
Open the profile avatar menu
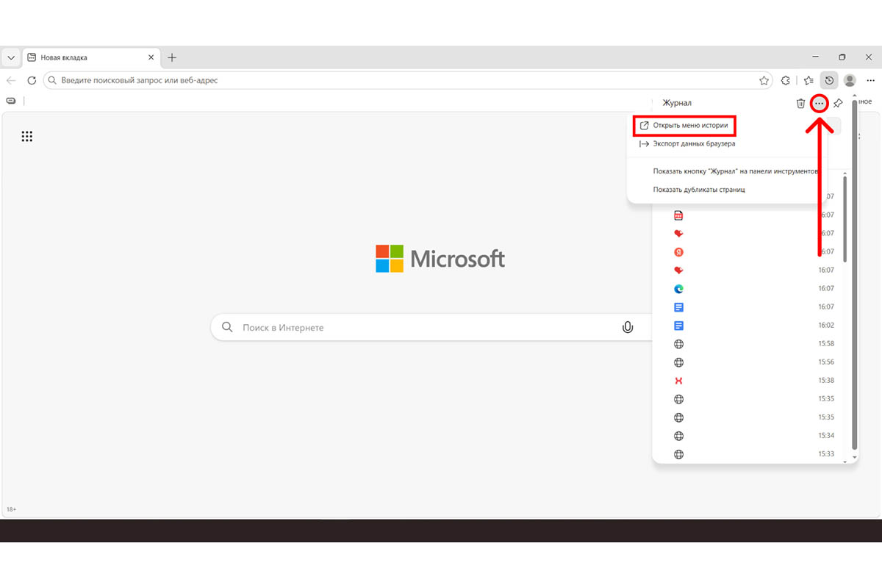pos(850,80)
